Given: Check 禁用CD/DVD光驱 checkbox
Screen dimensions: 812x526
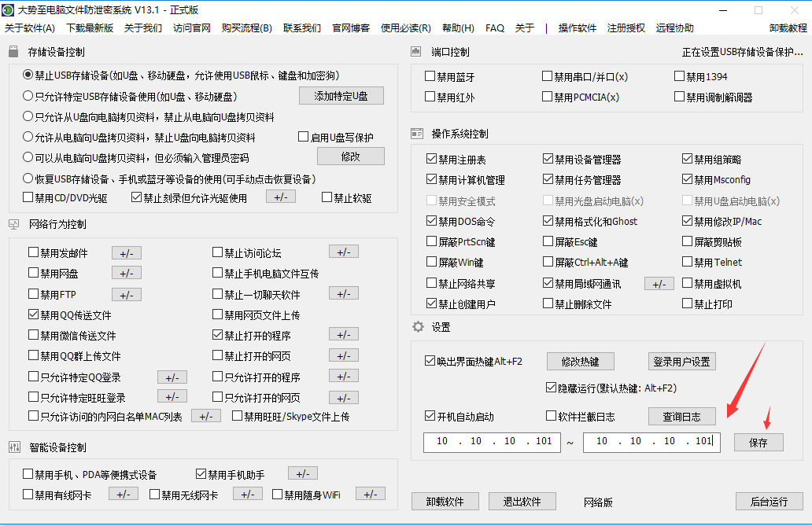Looking at the screenshot, I should [x=28, y=197].
